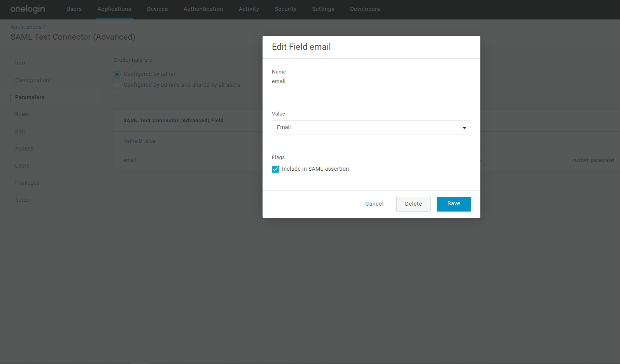Select the Email value combo box
Screen dimensions: 620x364
coord(371,128)
